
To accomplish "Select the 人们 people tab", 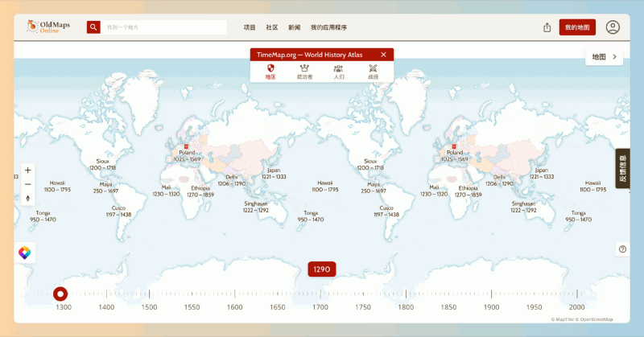I will [338, 72].
